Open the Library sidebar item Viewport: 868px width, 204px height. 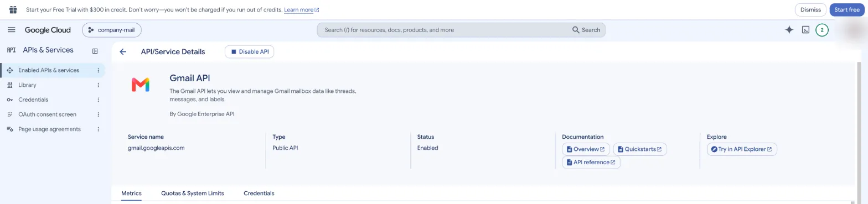(x=27, y=85)
